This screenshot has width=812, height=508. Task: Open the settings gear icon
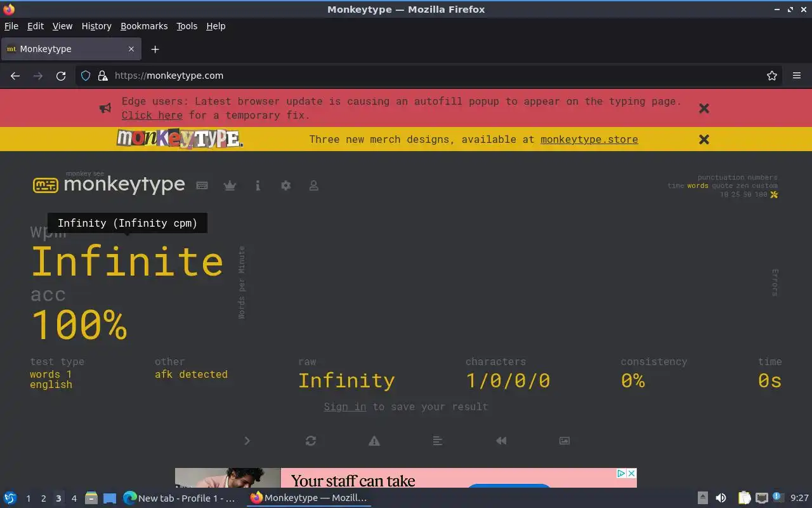click(x=285, y=185)
